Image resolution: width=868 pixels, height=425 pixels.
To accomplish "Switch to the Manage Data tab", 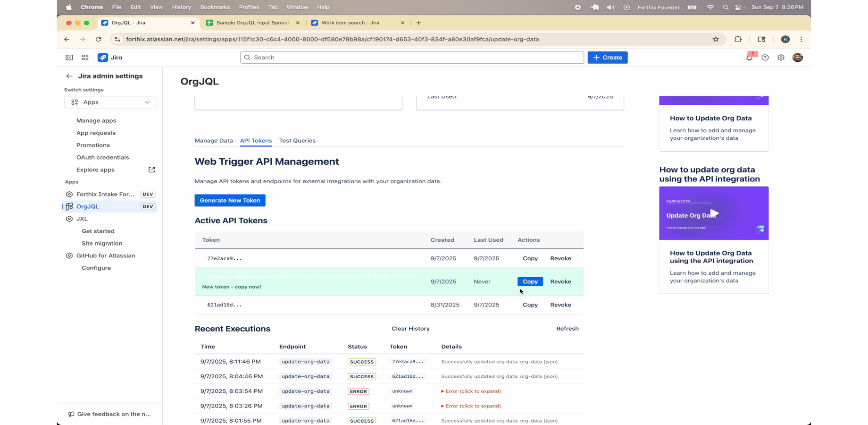I will [x=214, y=141].
